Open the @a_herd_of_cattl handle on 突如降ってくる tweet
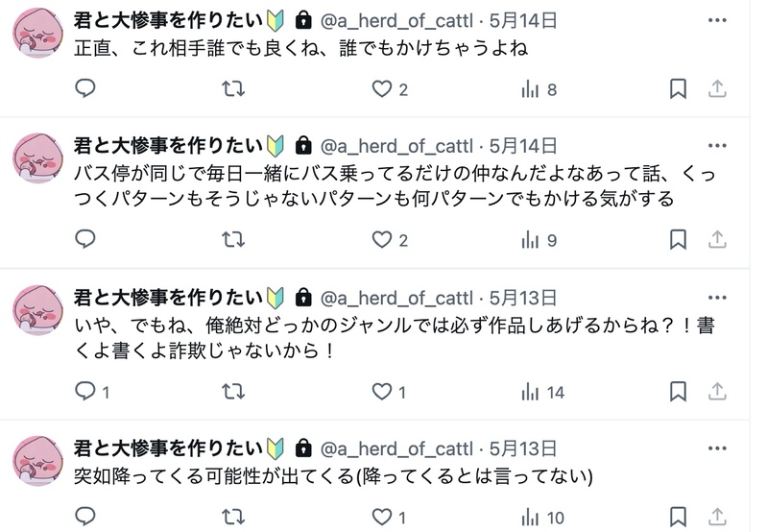 tap(395, 447)
